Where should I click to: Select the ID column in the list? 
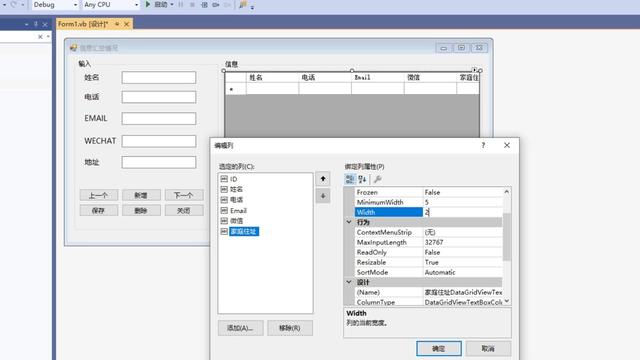(x=233, y=179)
